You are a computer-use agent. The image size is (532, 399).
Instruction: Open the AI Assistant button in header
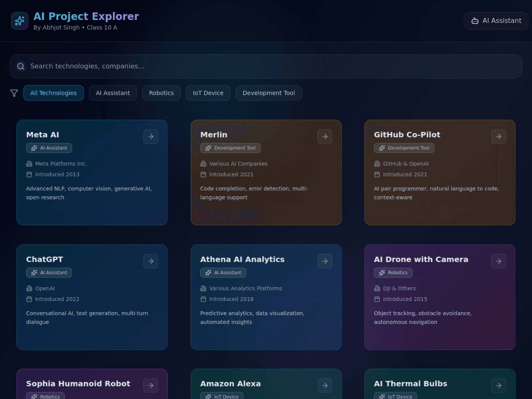[496, 21]
